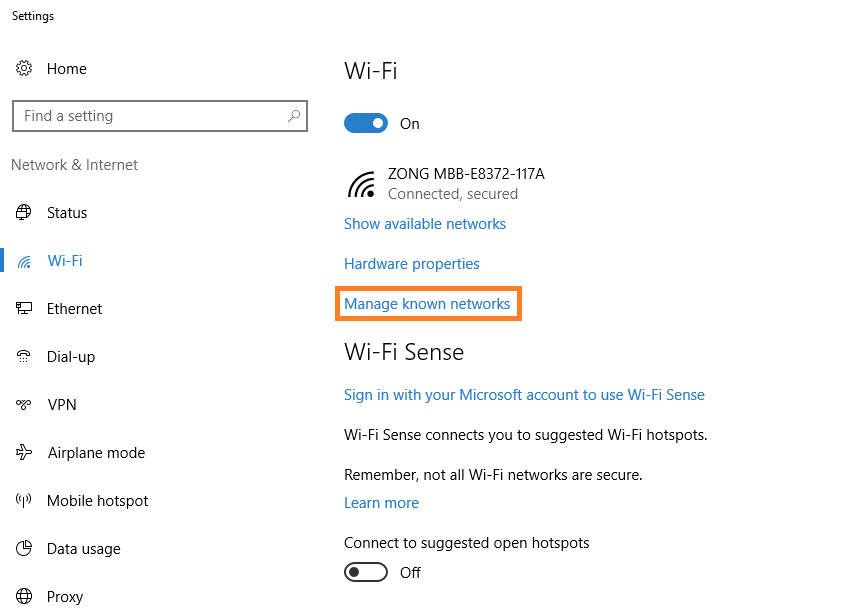
Task: Enable connect to suggested open hotspots
Action: (x=366, y=572)
